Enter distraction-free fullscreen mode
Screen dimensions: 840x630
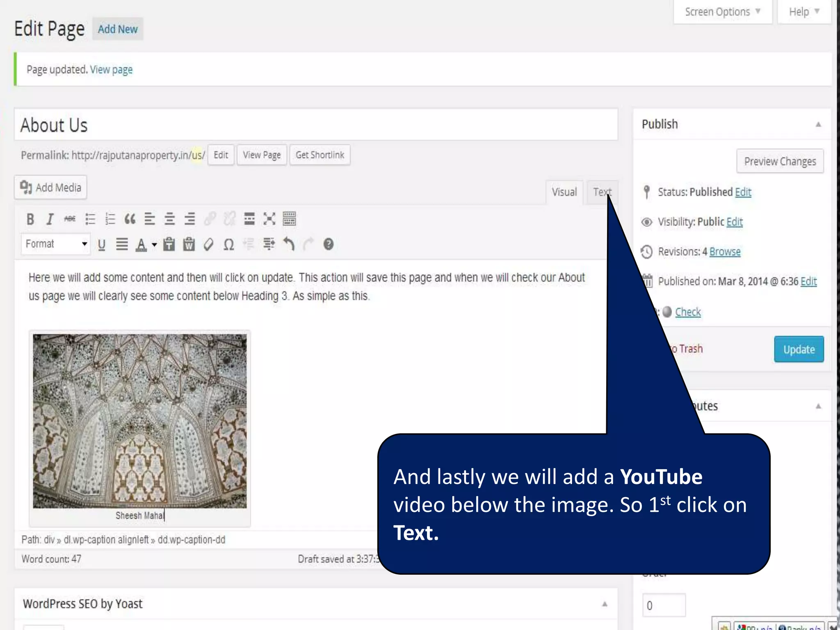coord(269,219)
